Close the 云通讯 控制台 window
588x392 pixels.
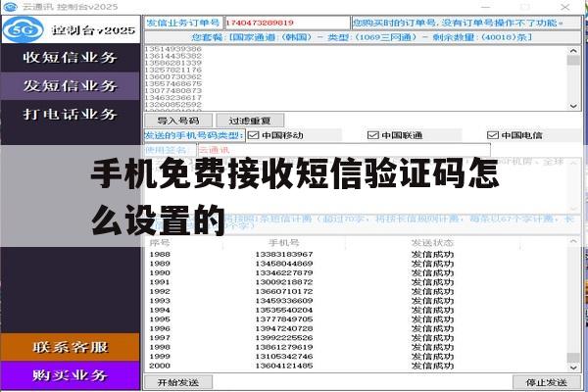565,7
